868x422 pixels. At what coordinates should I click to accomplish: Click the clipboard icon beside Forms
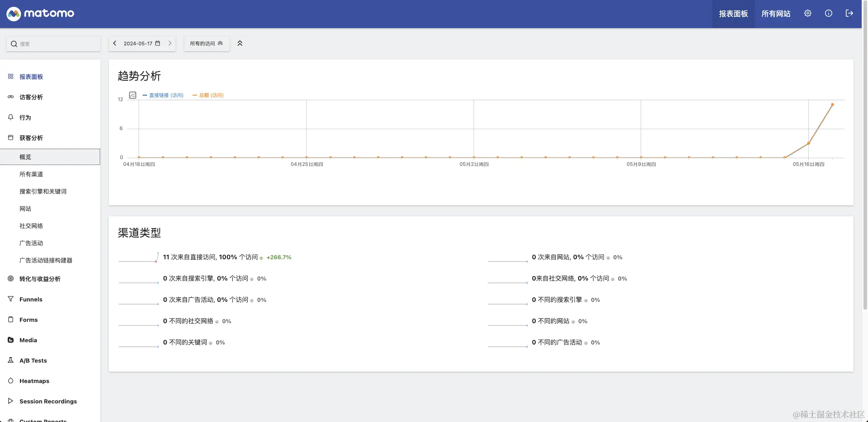click(x=11, y=320)
